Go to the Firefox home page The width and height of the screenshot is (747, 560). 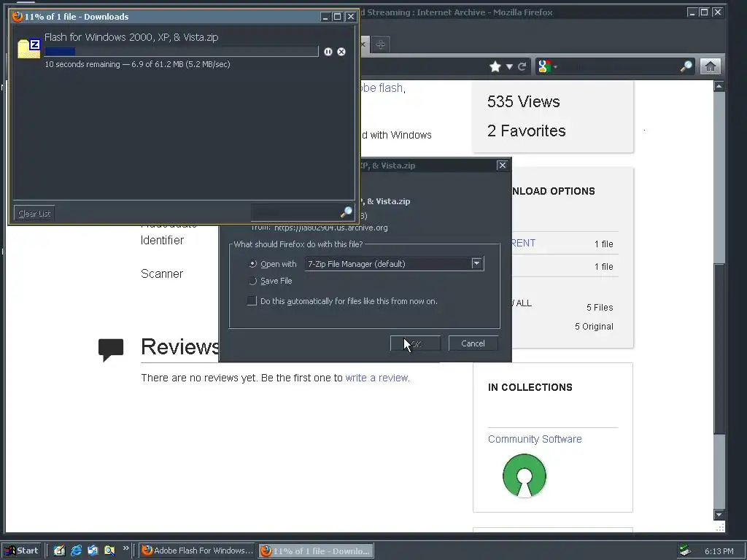[711, 66]
